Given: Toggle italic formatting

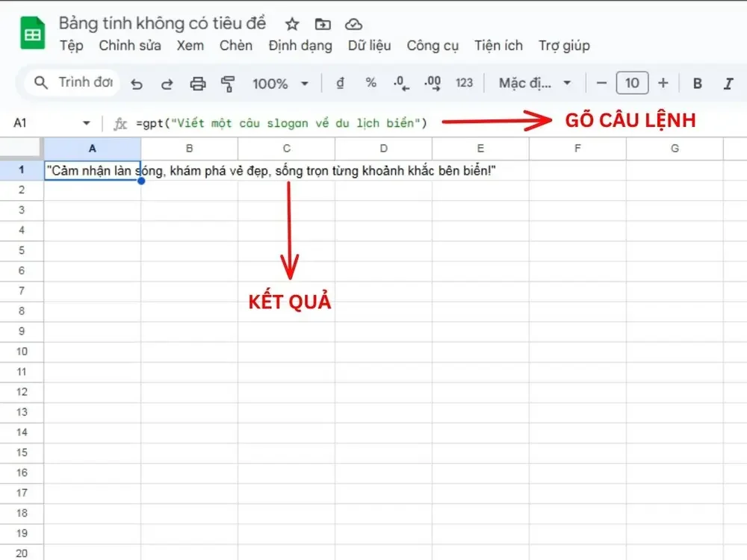Looking at the screenshot, I should (728, 84).
